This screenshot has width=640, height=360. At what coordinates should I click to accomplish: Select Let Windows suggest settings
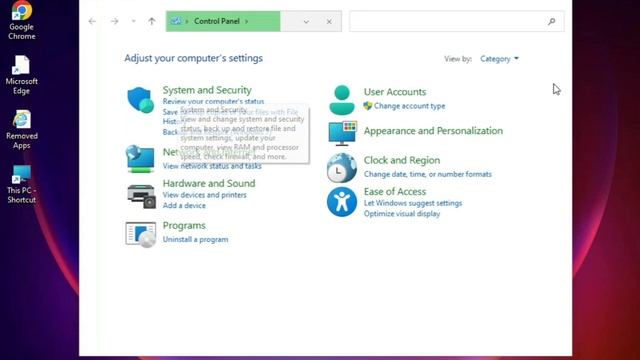(413, 203)
